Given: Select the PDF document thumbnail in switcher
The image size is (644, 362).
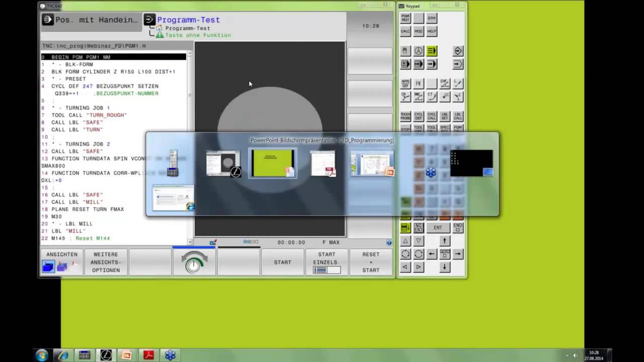Looking at the screenshot, I should (x=323, y=163).
